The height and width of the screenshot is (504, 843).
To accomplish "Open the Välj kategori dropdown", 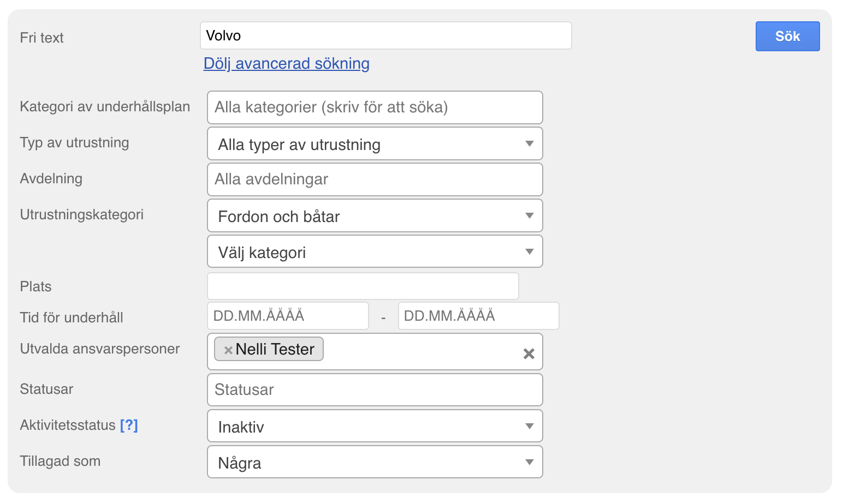I will 375,252.
